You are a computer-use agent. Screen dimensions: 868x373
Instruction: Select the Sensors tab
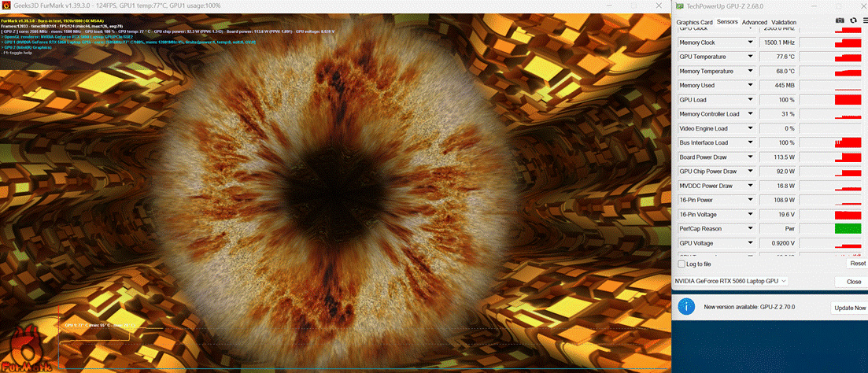(x=727, y=22)
